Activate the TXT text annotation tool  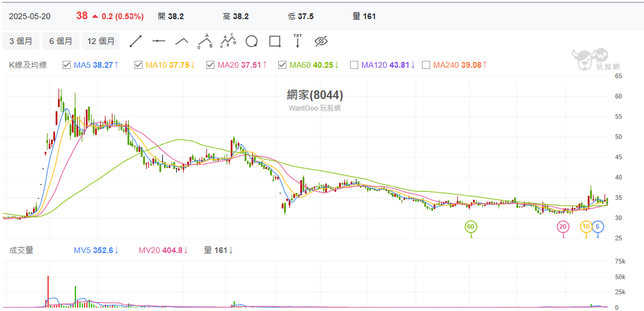pos(298,41)
